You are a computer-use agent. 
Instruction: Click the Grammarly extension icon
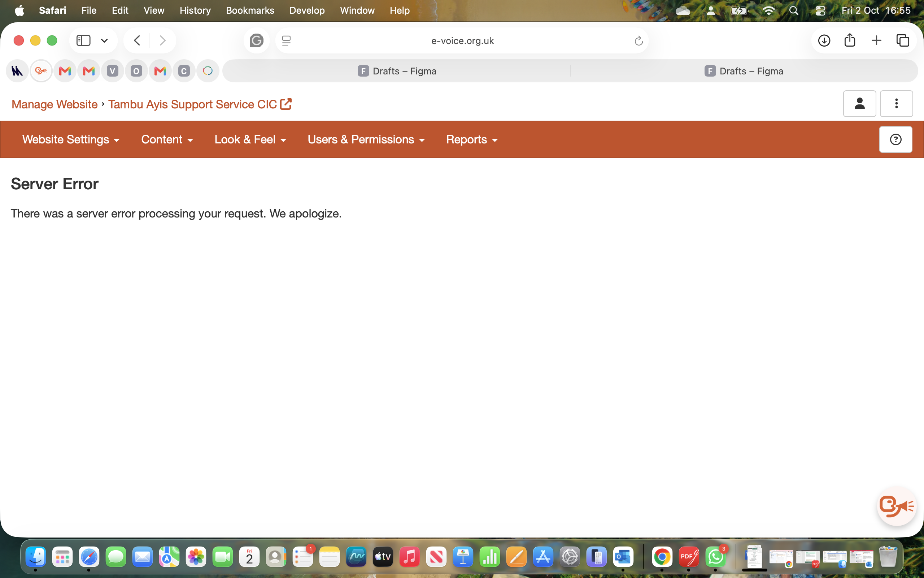pyautogui.click(x=256, y=40)
